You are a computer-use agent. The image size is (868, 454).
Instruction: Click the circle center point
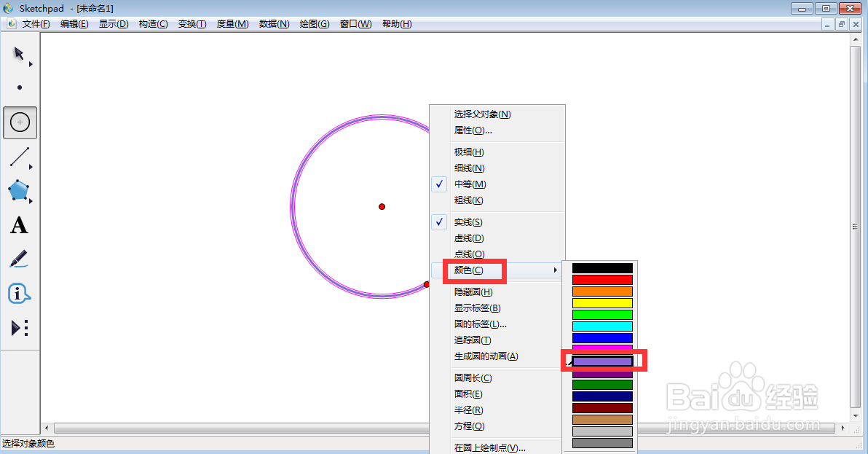coord(382,206)
